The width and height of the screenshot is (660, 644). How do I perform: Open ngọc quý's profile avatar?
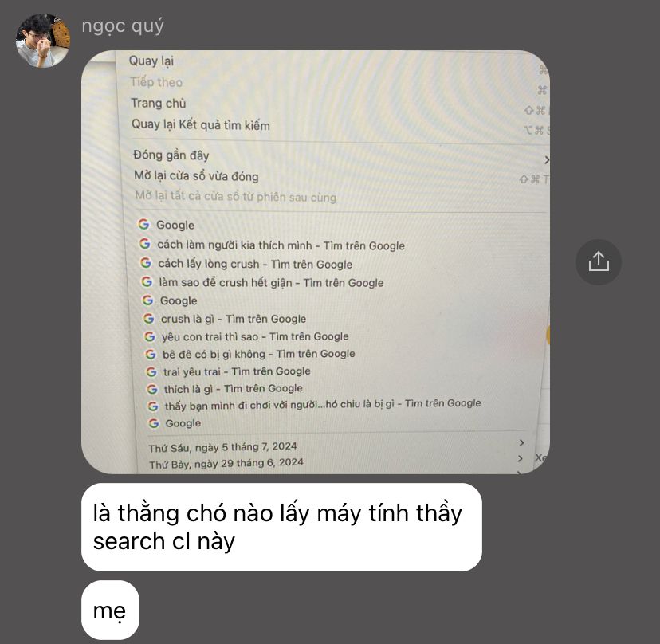pos(42,41)
